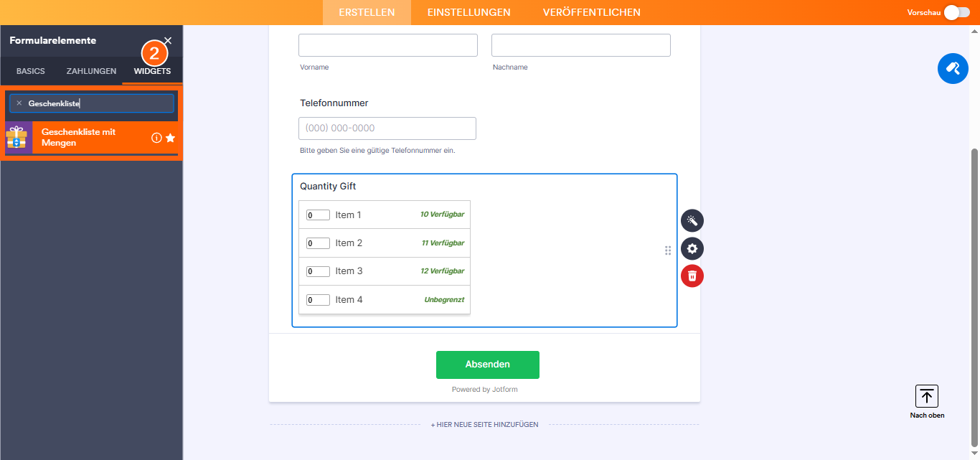This screenshot has width=980, height=460.
Task: Open the form designer paint roller
Action: click(x=953, y=69)
